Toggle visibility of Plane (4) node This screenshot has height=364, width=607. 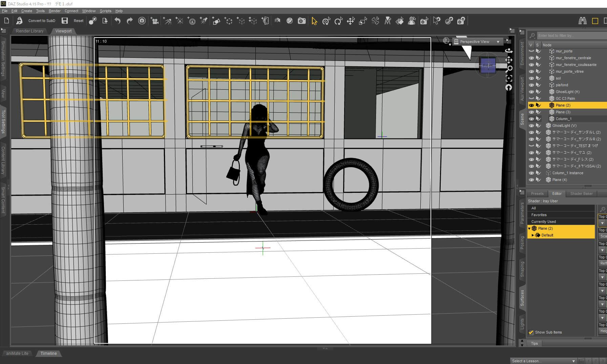pyautogui.click(x=531, y=180)
